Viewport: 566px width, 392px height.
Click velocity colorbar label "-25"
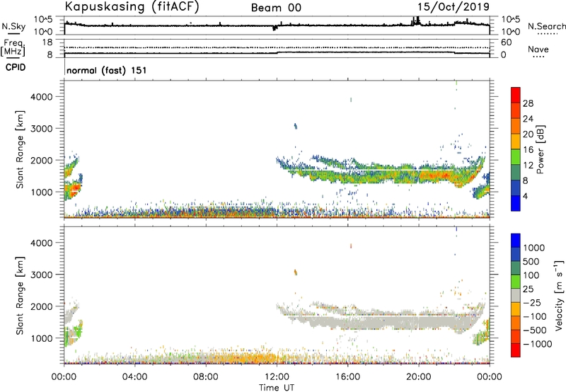[532, 303]
